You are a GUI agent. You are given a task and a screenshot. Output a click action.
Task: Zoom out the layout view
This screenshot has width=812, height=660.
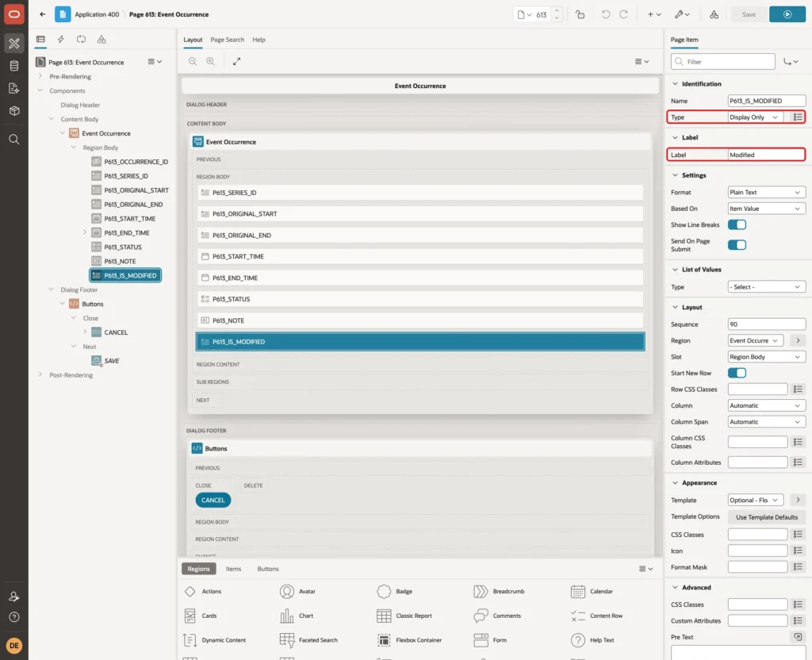pyautogui.click(x=193, y=62)
